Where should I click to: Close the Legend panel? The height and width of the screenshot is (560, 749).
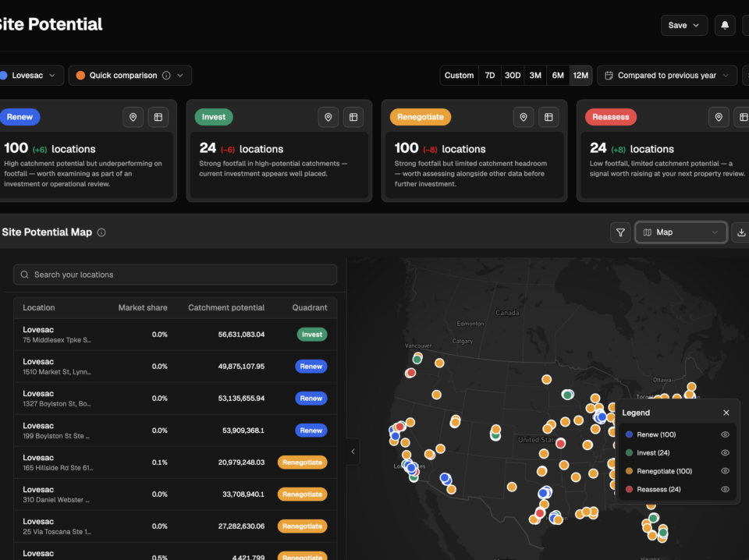pos(726,413)
